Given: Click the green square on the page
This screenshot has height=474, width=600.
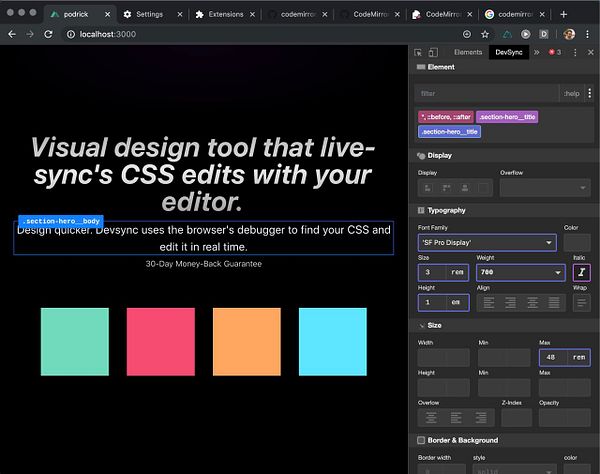Looking at the screenshot, I should pyautogui.click(x=75, y=342).
